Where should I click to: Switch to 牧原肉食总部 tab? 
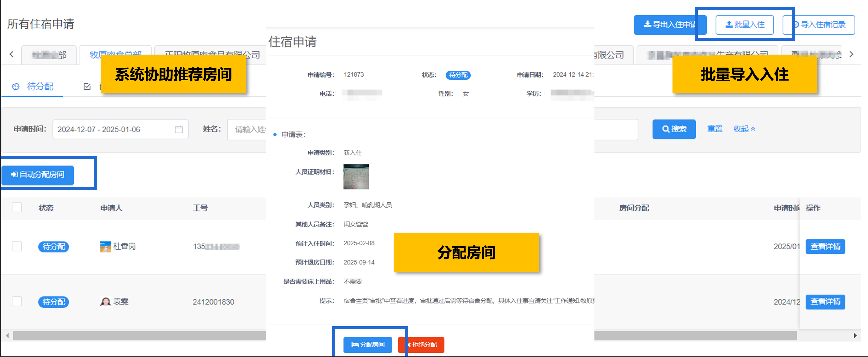pos(115,55)
